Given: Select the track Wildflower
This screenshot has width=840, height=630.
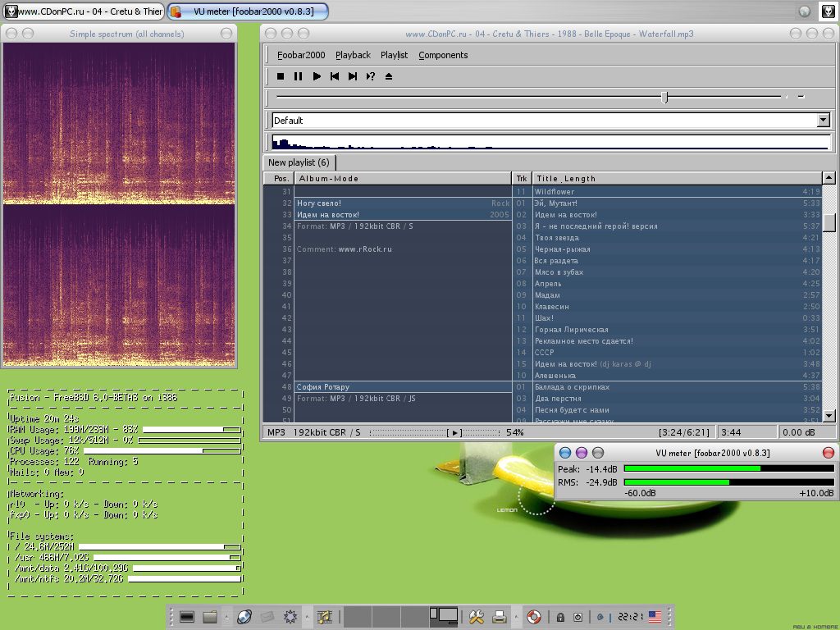Looking at the screenshot, I should coord(677,192).
